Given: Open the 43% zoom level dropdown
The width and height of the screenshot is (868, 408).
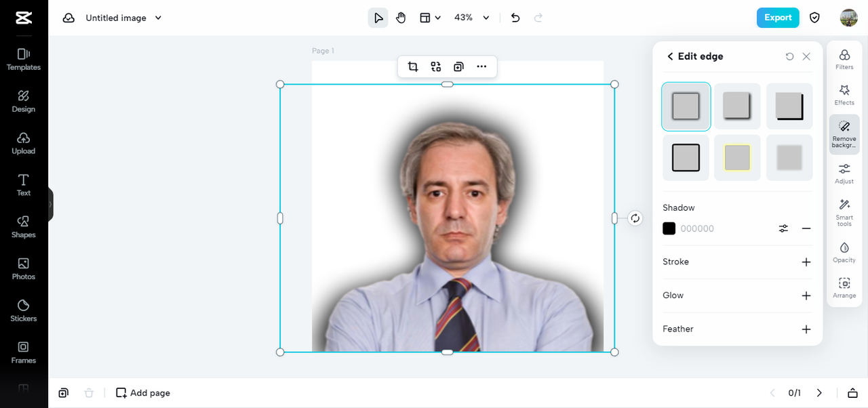Looking at the screenshot, I should tap(471, 18).
